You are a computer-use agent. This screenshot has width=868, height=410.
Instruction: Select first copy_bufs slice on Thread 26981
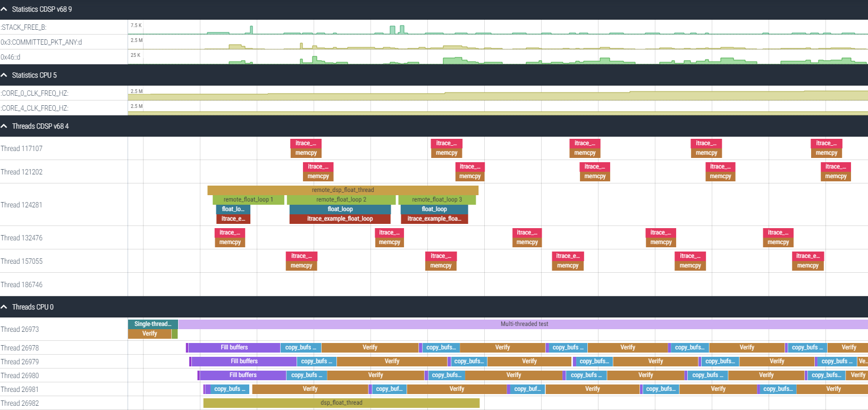click(230, 389)
